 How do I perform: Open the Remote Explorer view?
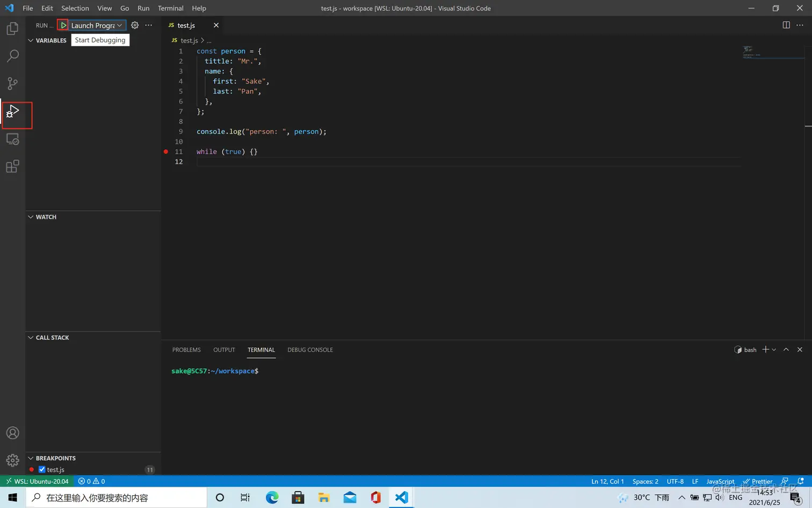point(12,139)
